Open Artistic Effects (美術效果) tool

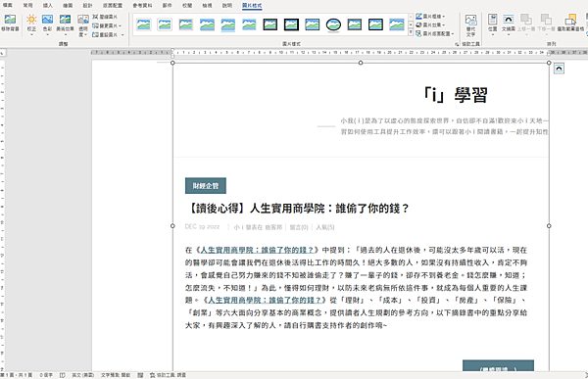[65, 24]
